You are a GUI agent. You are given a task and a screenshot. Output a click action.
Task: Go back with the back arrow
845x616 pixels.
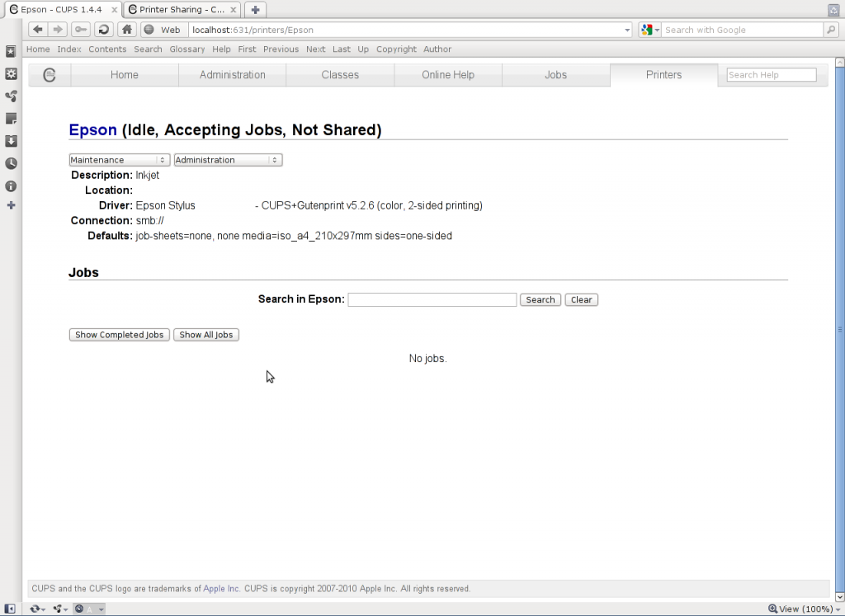click(x=37, y=30)
